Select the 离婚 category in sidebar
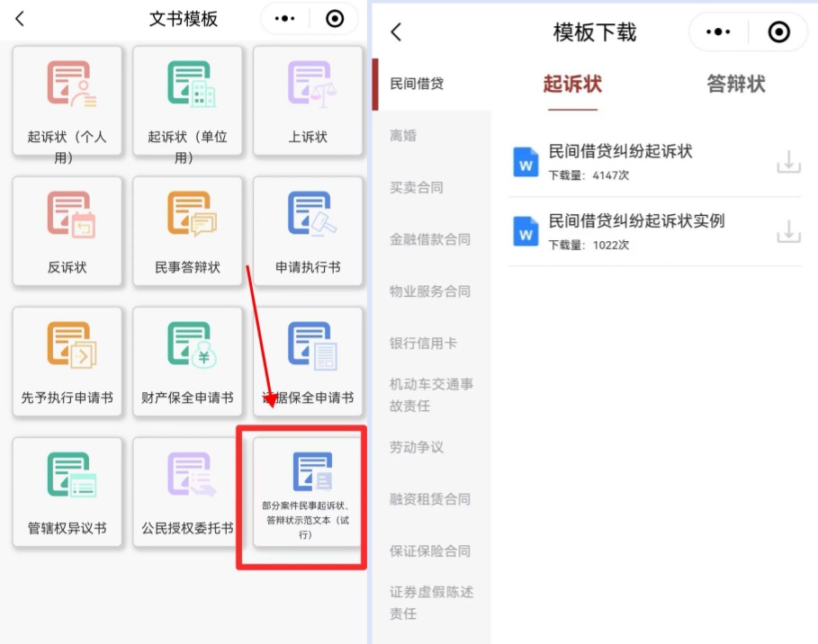The image size is (818, 644). [407, 135]
